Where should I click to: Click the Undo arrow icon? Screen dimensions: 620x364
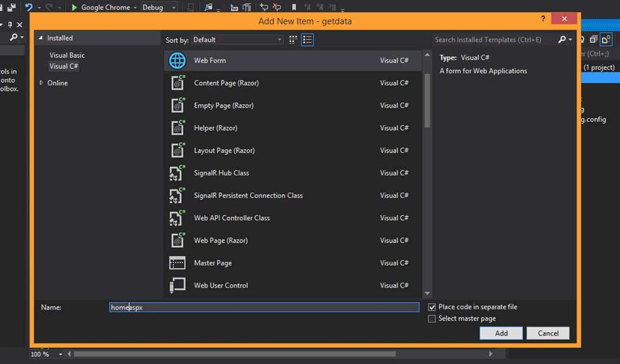[28, 7]
